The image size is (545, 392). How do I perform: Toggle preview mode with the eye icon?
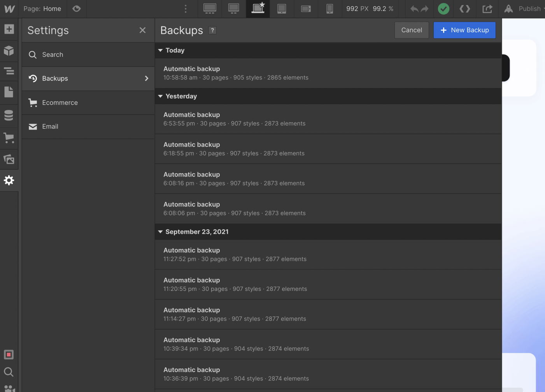[76, 9]
